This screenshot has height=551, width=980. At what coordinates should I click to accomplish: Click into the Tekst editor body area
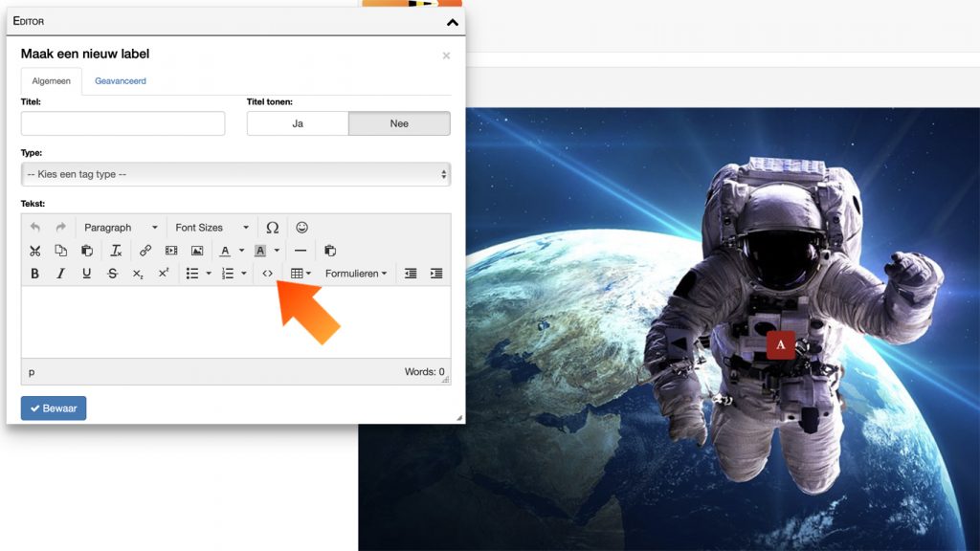pos(235,322)
